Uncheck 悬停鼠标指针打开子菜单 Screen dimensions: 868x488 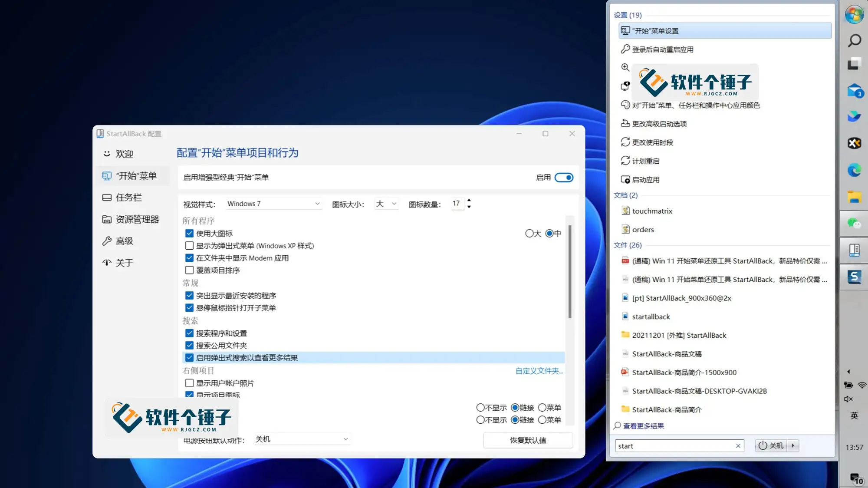point(189,308)
